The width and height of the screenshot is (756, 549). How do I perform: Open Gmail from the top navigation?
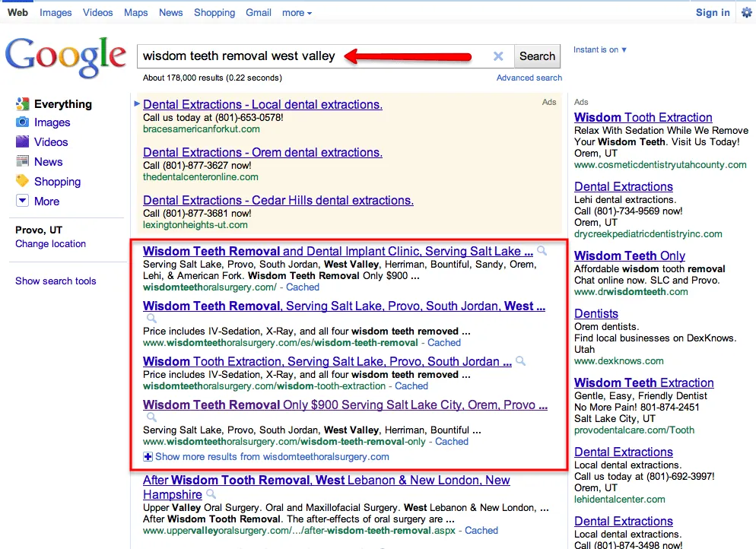[259, 13]
